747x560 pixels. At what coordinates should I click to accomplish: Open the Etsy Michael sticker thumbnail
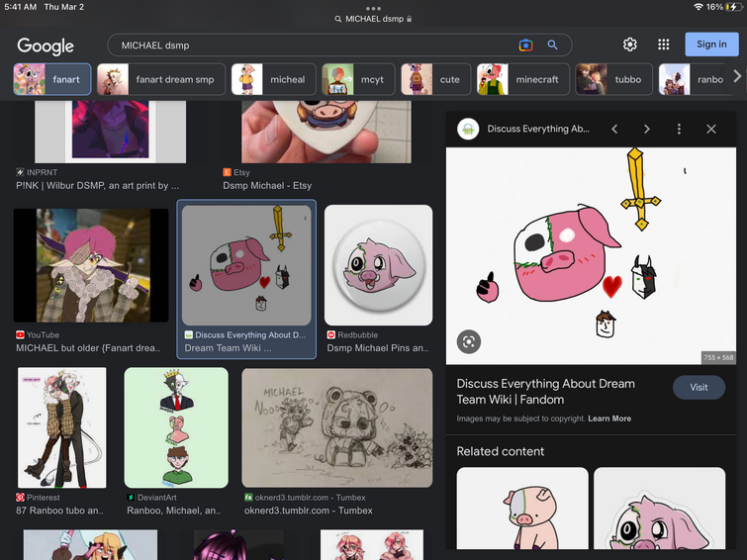point(326,132)
